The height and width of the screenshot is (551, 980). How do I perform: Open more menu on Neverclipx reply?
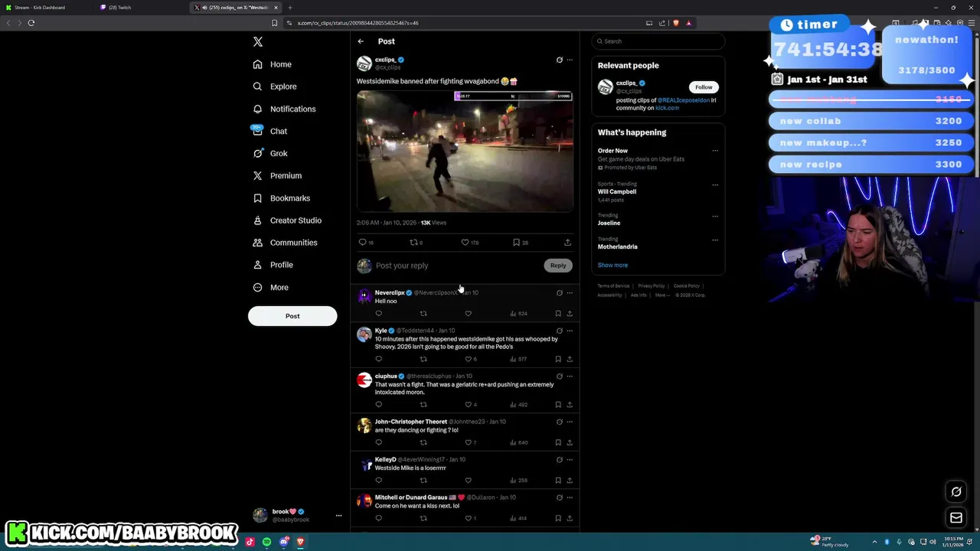tap(569, 292)
